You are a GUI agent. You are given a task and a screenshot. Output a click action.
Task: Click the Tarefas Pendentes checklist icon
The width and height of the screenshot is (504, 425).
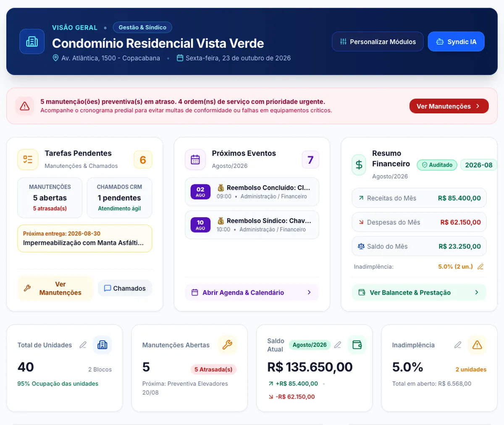pyautogui.click(x=28, y=160)
